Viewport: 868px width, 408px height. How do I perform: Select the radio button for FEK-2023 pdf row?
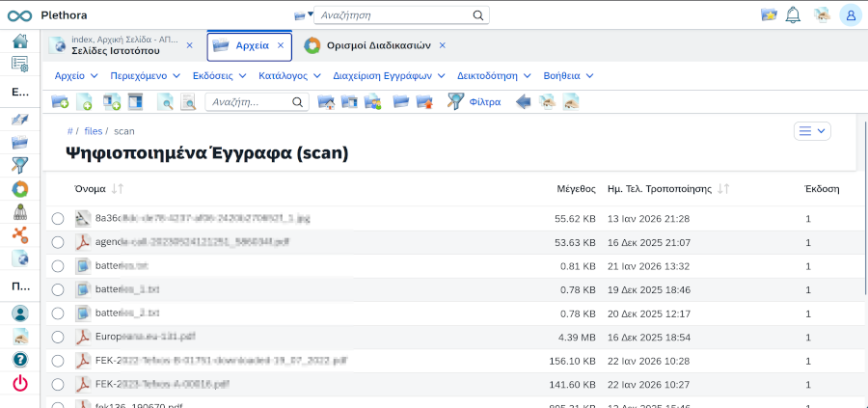[58, 384]
